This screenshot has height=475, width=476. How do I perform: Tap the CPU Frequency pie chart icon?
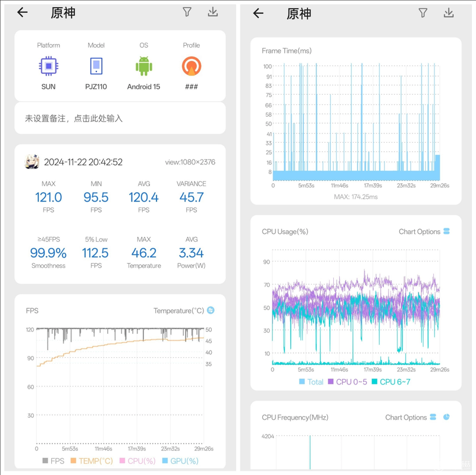[446, 417]
